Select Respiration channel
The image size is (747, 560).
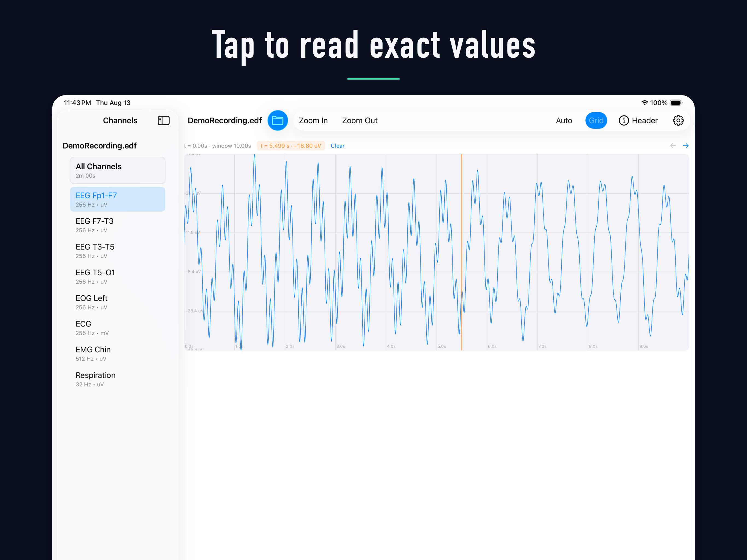(x=118, y=379)
